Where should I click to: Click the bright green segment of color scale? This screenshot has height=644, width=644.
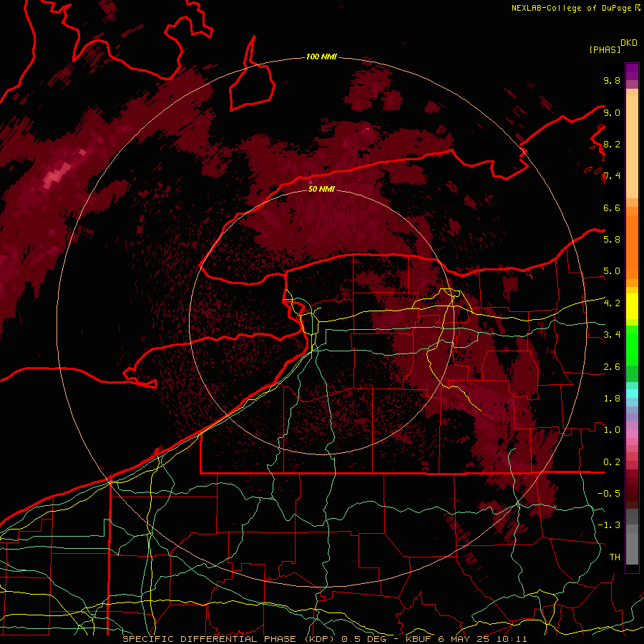coord(632,346)
